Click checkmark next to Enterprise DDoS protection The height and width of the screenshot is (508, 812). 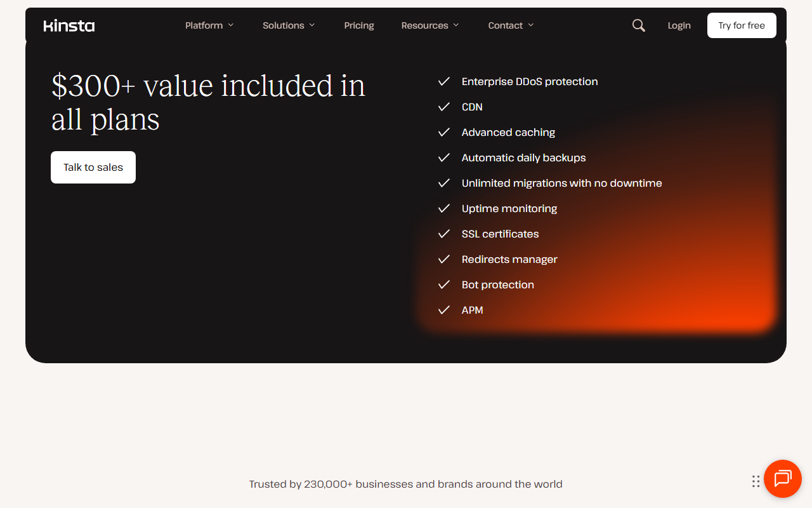tap(444, 81)
